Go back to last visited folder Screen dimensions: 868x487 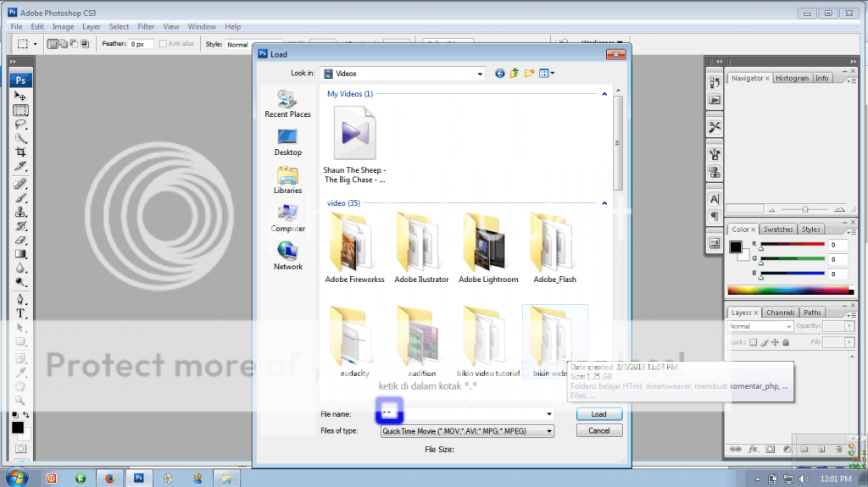(500, 74)
